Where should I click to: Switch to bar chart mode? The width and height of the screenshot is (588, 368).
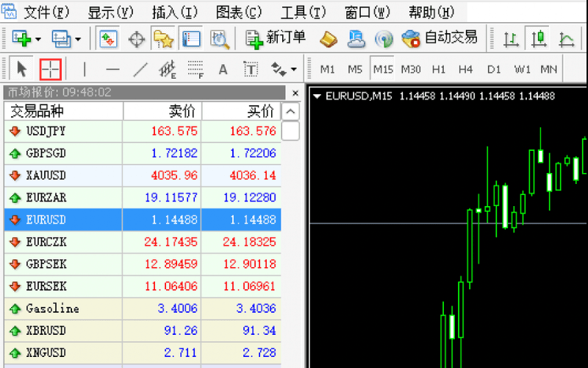511,39
